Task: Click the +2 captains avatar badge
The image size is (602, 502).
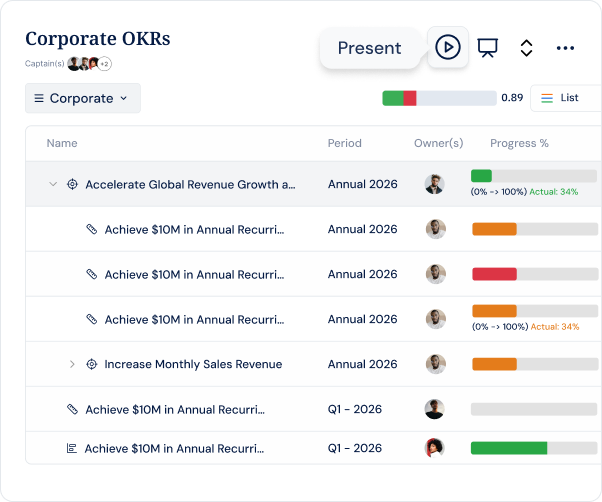Action: 104,64
